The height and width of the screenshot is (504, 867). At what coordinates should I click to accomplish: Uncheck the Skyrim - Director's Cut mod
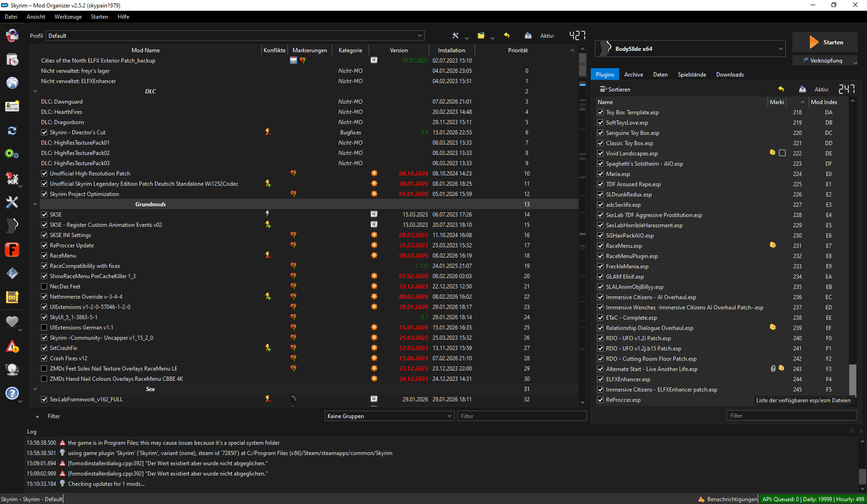coord(44,133)
